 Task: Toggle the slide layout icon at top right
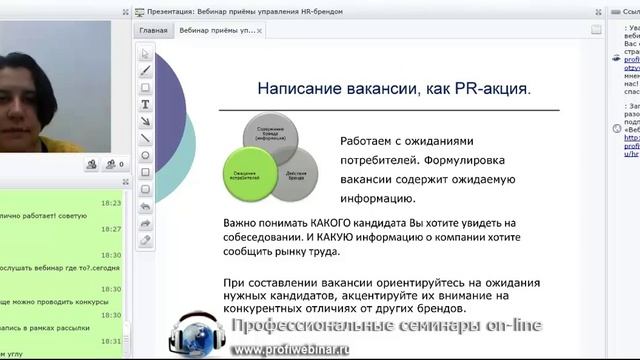click(596, 29)
